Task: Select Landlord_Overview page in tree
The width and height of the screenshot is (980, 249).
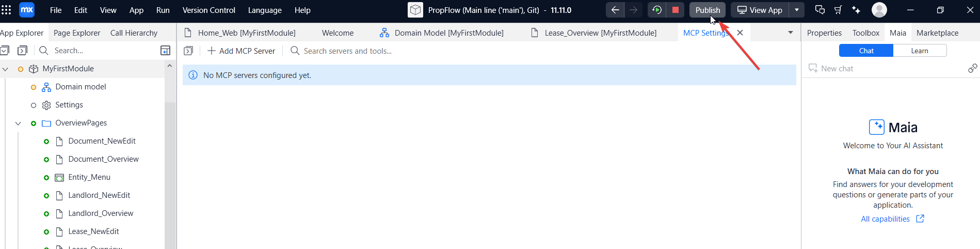Action: [101, 213]
